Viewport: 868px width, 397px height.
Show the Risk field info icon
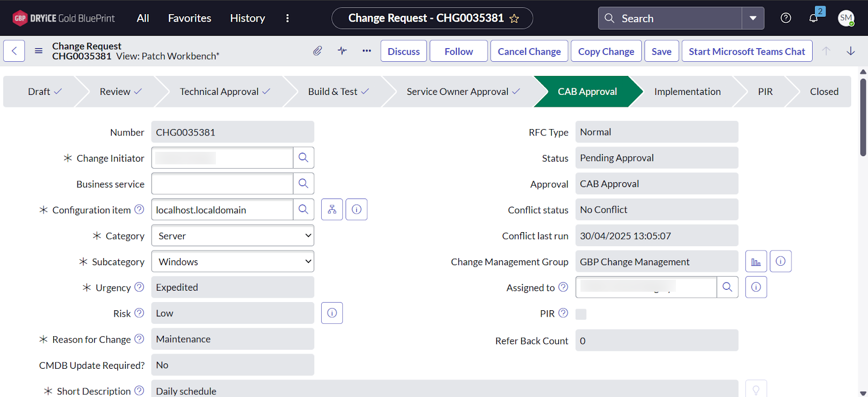tap(332, 313)
